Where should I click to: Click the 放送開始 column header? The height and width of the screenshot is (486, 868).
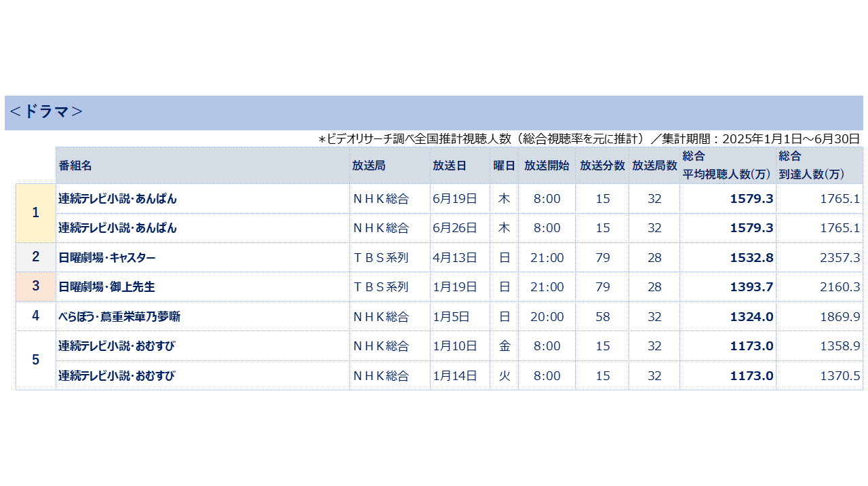tap(547, 166)
